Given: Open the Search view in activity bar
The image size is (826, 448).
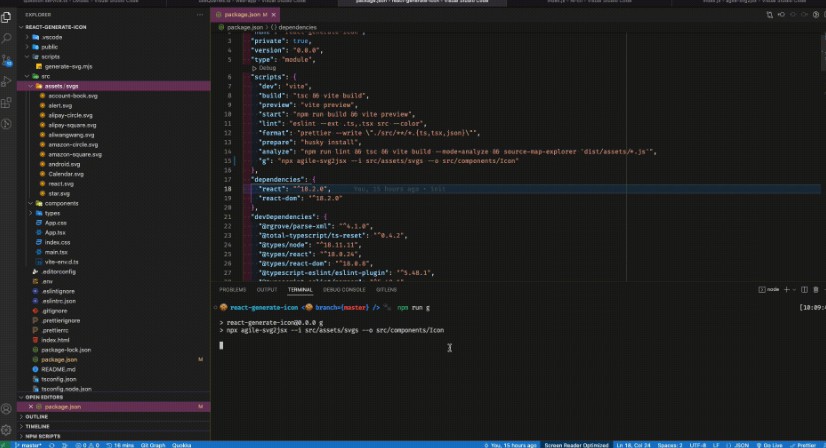Looking at the screenshot, I should click(x=6, y=38).
